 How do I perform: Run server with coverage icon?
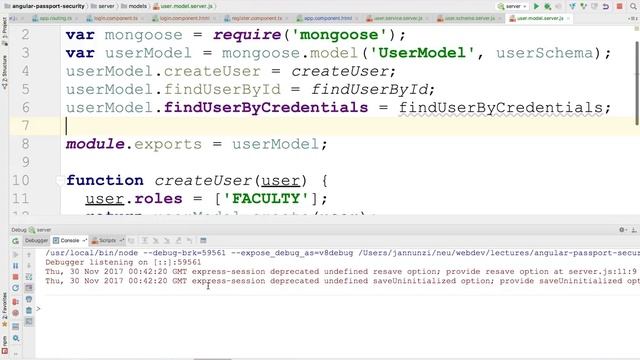[558, 7]
